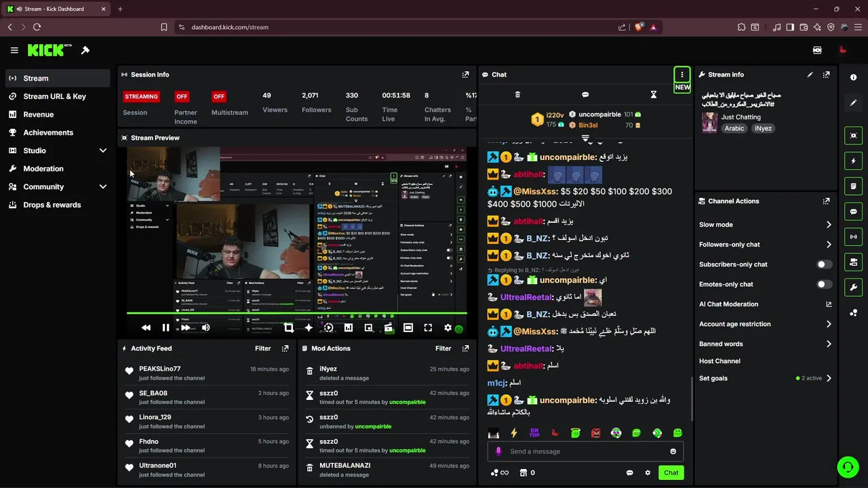This screenshot has width=868, height=488.
Task: Click the stream preview green progress bar
Action: tap(297, 313)
